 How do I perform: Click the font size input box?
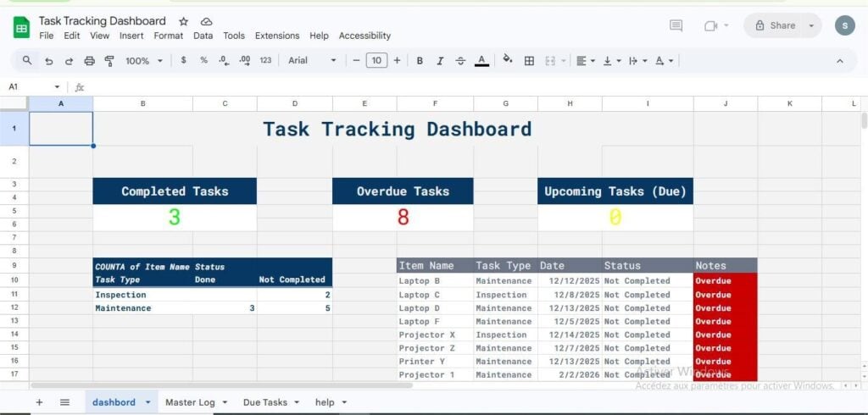coord(376,60)
